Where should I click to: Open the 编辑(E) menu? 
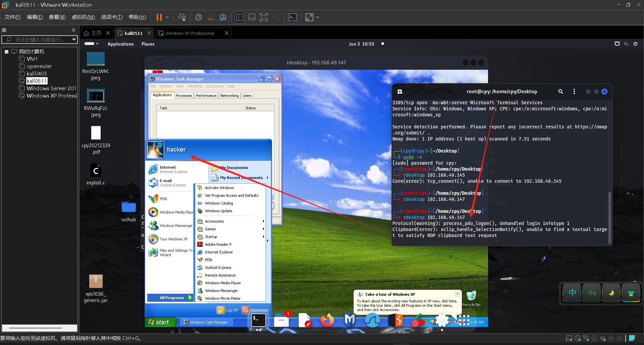coord(35,17)
